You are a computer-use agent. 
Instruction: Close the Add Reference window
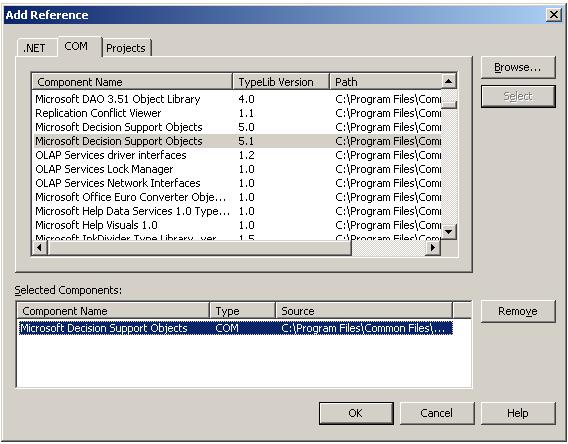[x=554, y=15]
